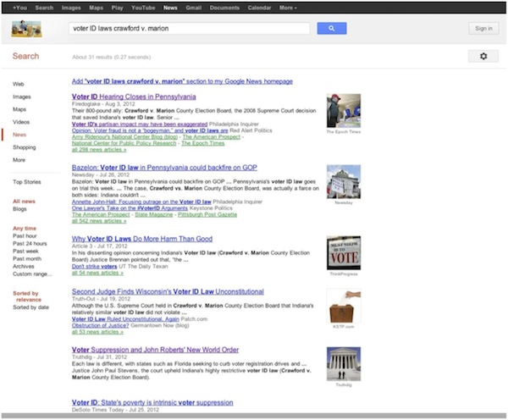Screen dimensions: 508x420
Task: Switch to Images results in sidebar
Action: [x=22, y=97]
